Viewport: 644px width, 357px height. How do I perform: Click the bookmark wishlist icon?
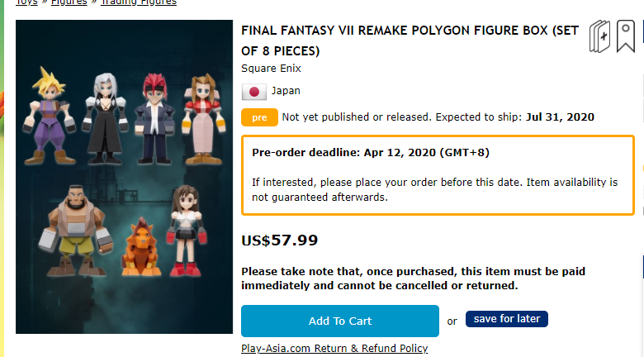[x=626, y=37]
